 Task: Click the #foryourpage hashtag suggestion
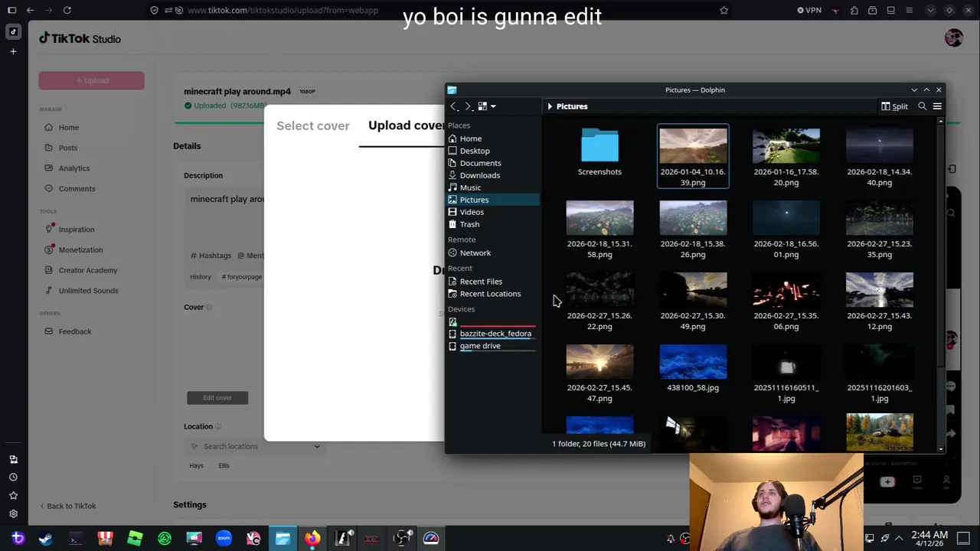[241, 277]
